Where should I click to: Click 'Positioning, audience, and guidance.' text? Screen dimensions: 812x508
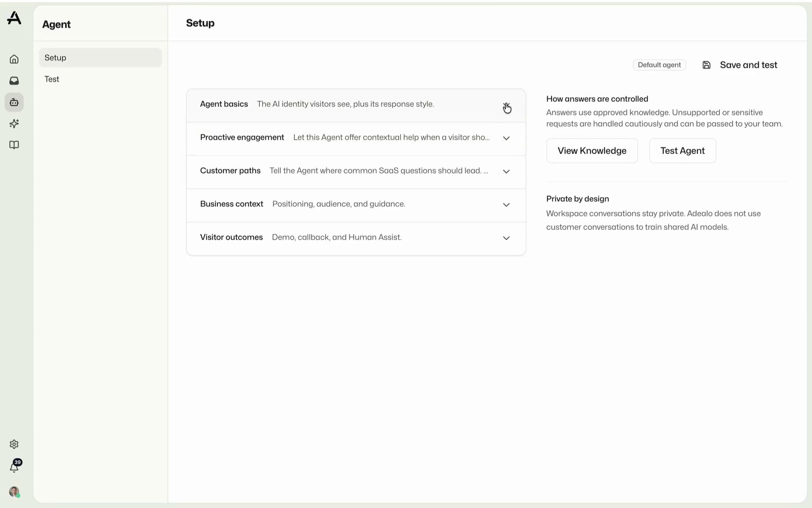pyautogui.click(x=338, y=204)
